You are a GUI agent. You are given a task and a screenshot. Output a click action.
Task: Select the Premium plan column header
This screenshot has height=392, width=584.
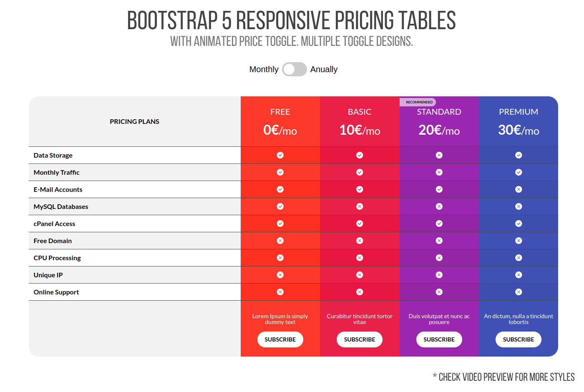point(519,112)
